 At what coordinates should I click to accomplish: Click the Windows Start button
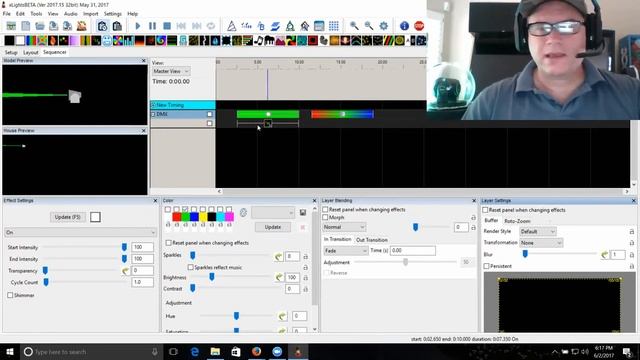10,351
